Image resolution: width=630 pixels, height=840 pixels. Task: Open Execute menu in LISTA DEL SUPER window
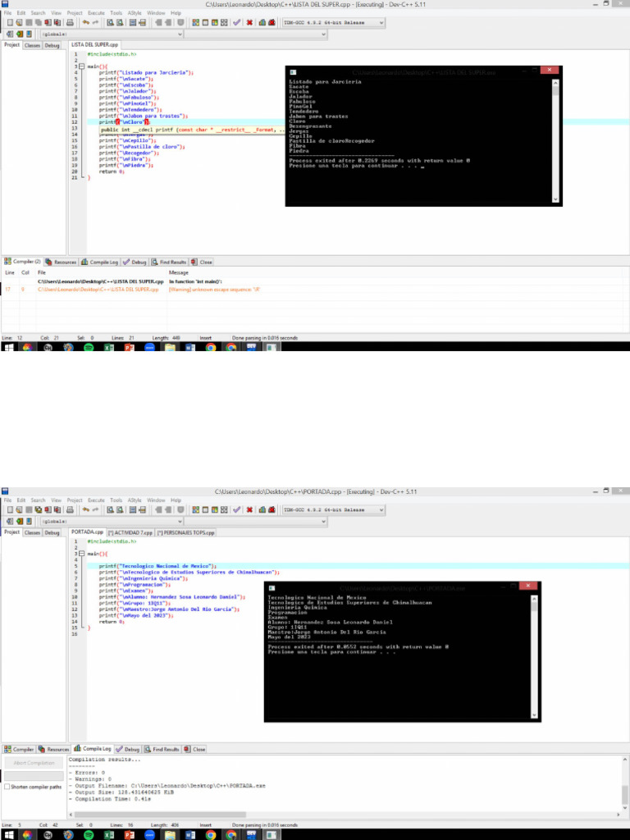(96, 13)
